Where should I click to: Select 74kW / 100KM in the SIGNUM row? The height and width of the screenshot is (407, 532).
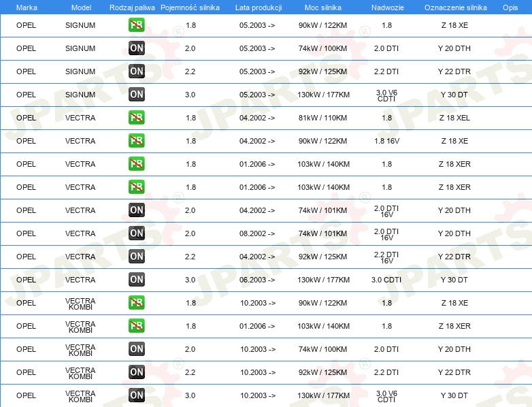point(322,48)
